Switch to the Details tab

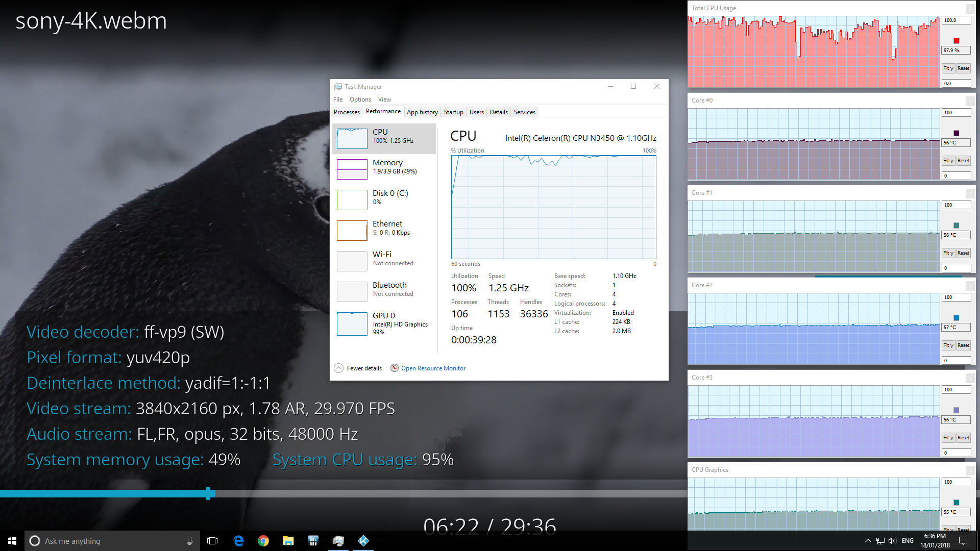coord(499,112)
